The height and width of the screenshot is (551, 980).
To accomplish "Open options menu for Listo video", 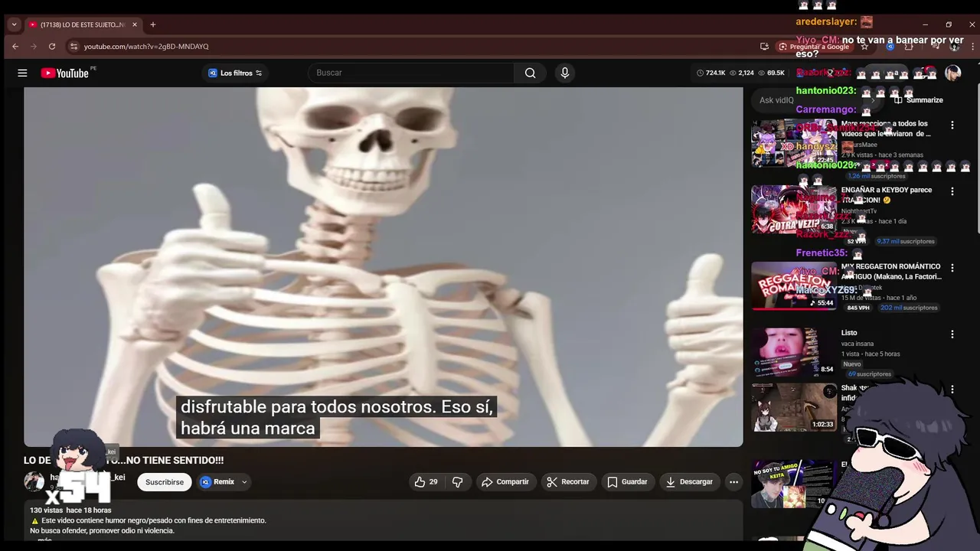I will coord(952,334).
